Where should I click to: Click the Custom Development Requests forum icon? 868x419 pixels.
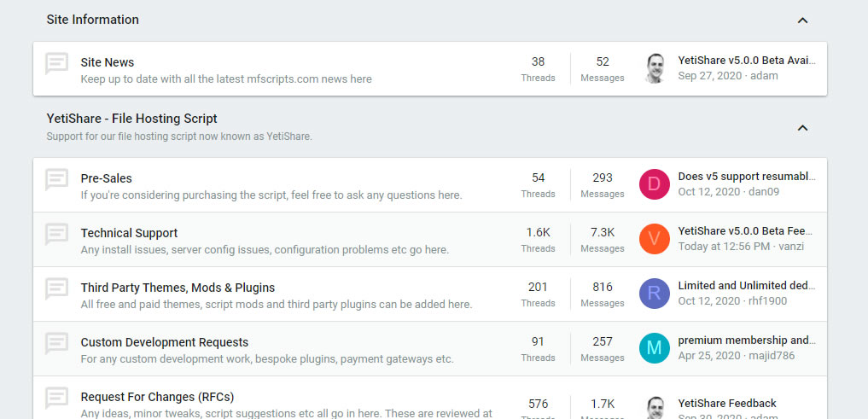[56, 343]
